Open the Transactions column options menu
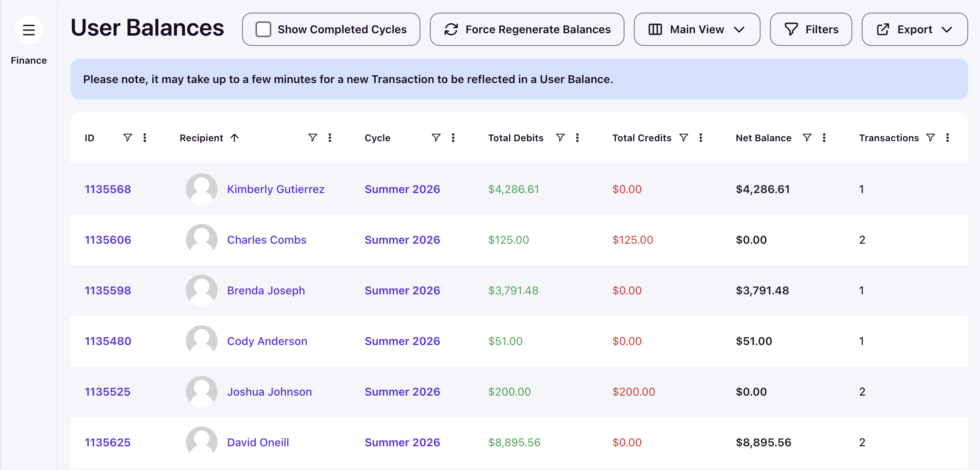Viewport: 980px width, 470px height. (948, 138)
